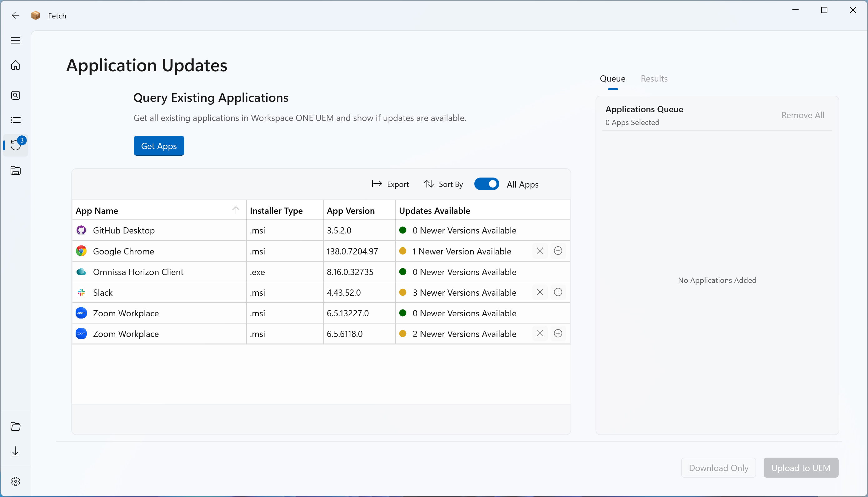Export the application list

[390, 184]
